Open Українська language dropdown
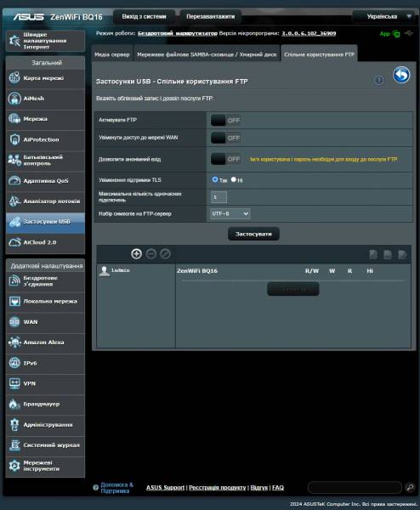420x510 pixels. click(x=384, y=17)
